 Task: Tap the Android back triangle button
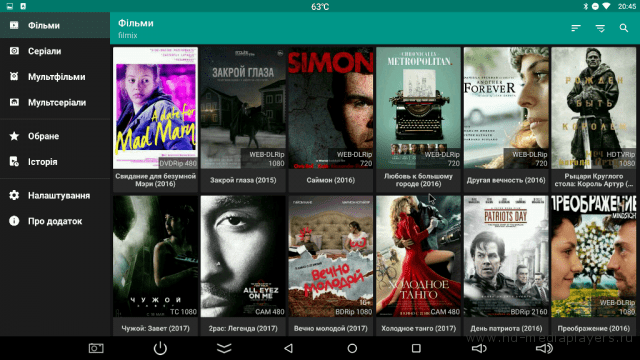tap(288, 348)
